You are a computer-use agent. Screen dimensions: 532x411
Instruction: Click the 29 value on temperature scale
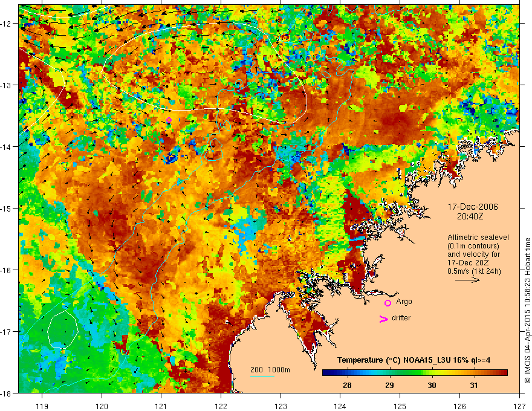click(389, 385)
